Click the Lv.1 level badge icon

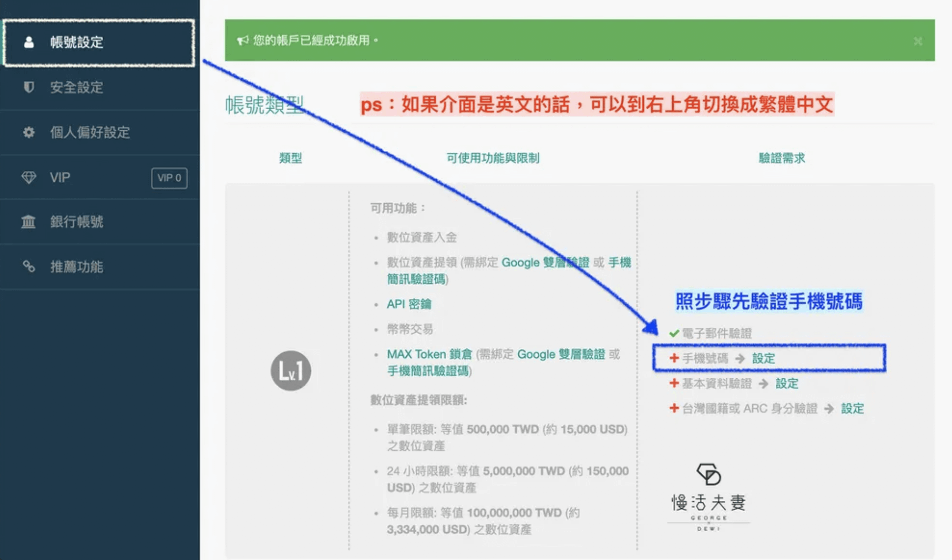pos(291,371)
